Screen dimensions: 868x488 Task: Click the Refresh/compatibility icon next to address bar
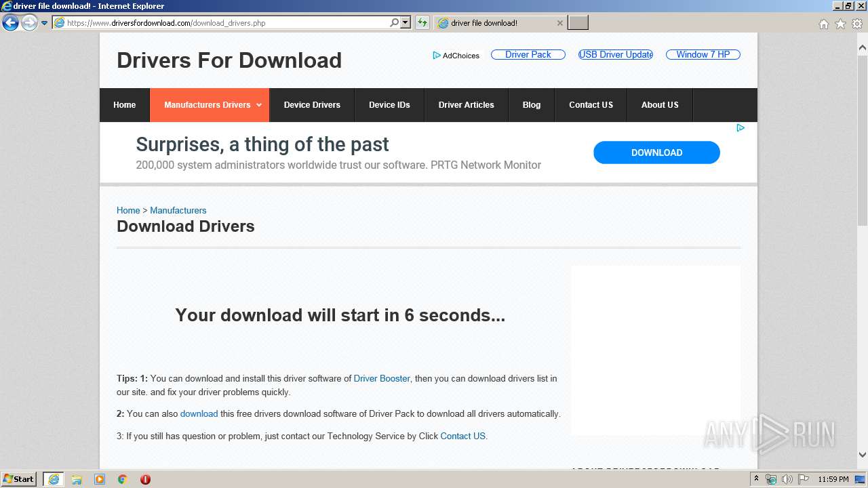pos(422,23)
